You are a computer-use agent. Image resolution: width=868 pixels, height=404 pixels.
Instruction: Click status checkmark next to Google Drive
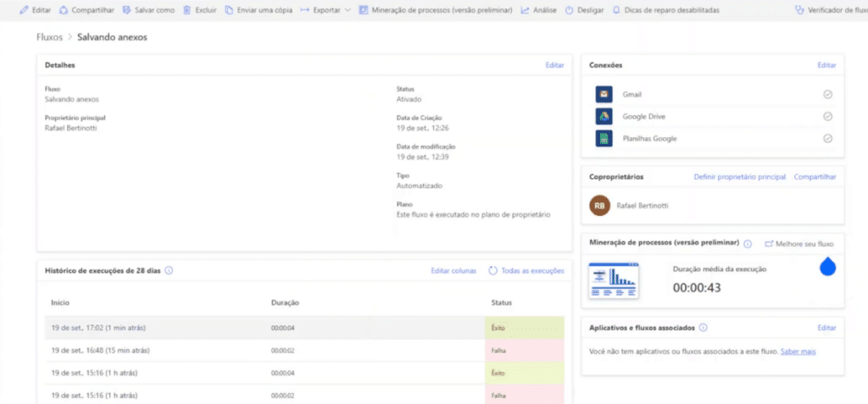(x=827, y=117)
